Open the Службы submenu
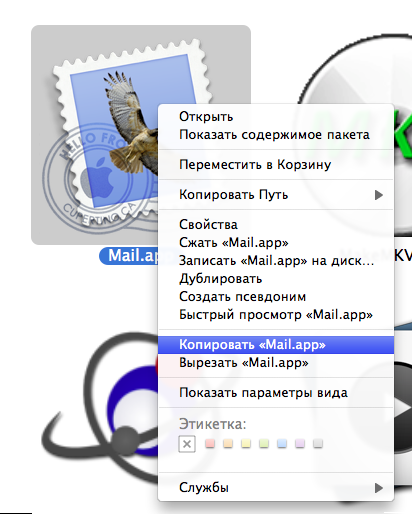This screenshot has width=412, height=514. [x=275, y=488]
